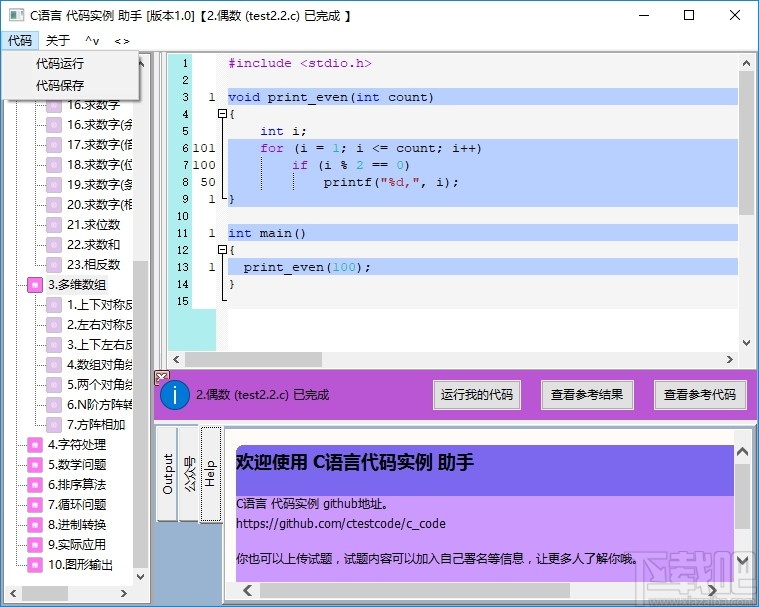Click the tree panel scroll-down arrow
The image size is (759, 607).
(140, 577)
